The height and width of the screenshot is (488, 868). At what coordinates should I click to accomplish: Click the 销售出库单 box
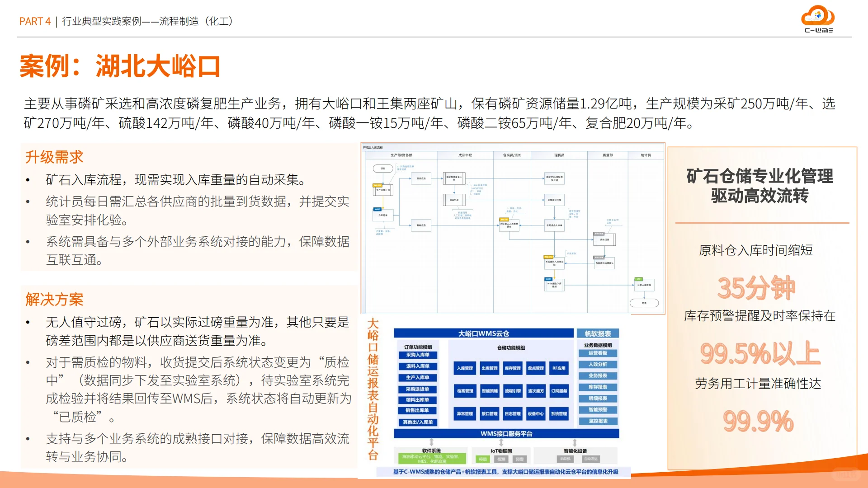tap(418, 410)
